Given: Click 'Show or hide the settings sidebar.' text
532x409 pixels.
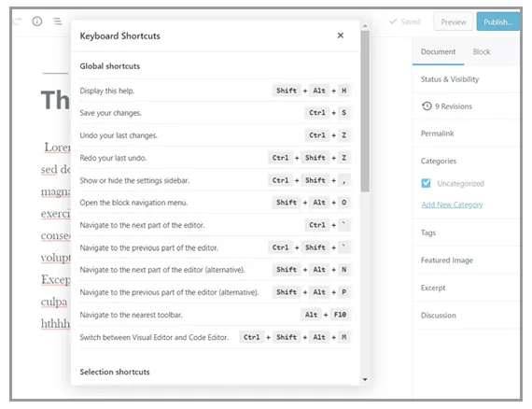Looking at the screenshot, I should [134, 180].
